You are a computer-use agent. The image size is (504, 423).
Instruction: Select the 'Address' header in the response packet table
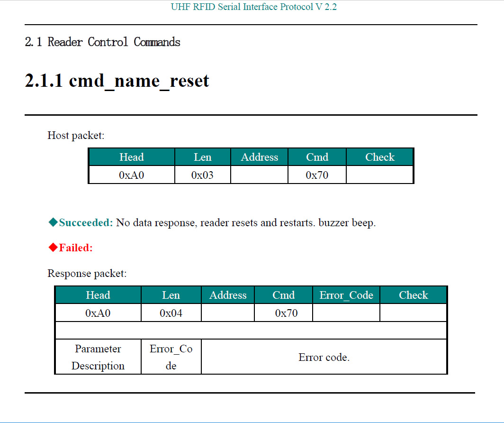(228, 295)
